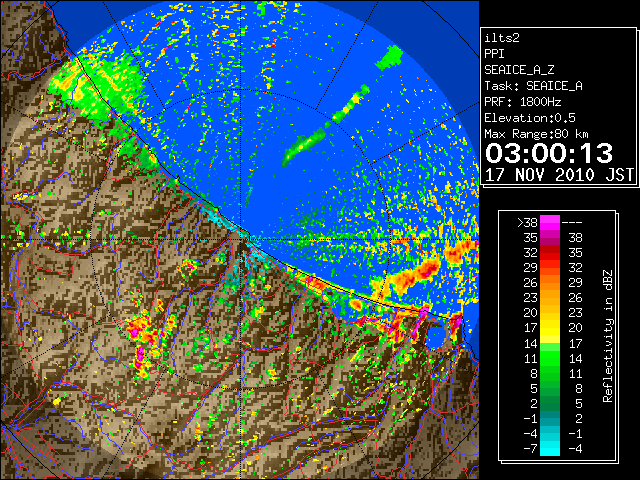Click the isolated green echo patch offshore northeast
This screenshot has height=480, width=640.
389,58
